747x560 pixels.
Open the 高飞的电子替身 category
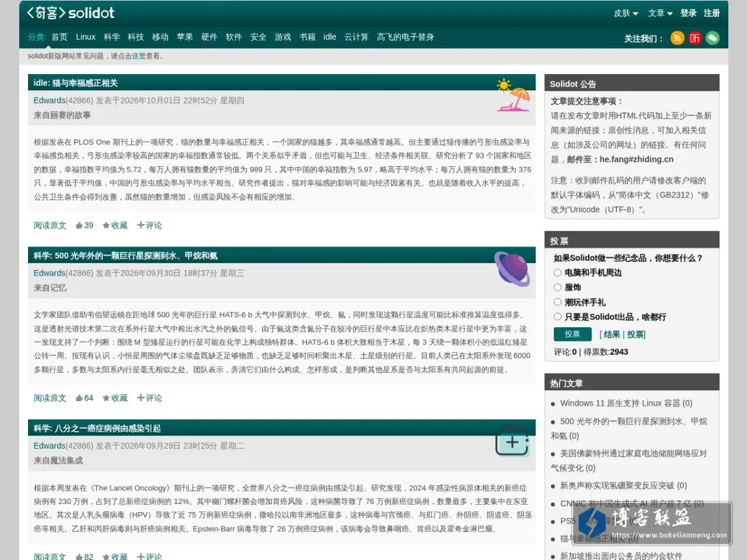tap(405, 37)
